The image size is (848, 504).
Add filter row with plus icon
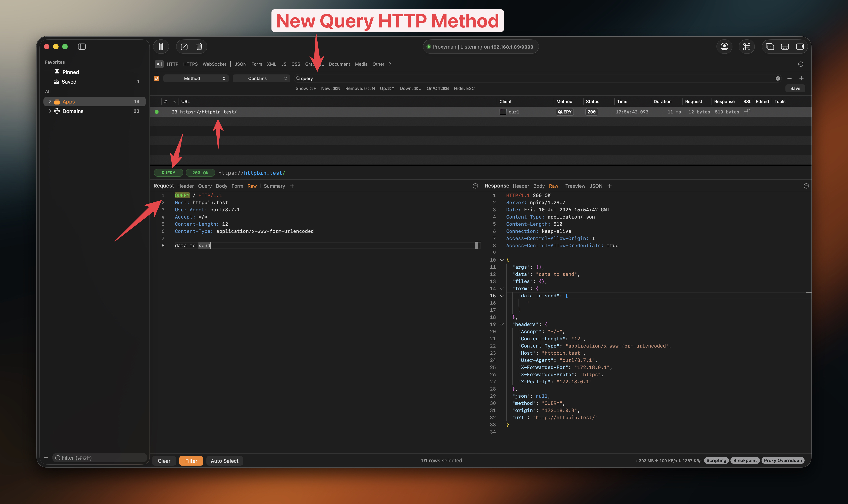tap(801, 78)
